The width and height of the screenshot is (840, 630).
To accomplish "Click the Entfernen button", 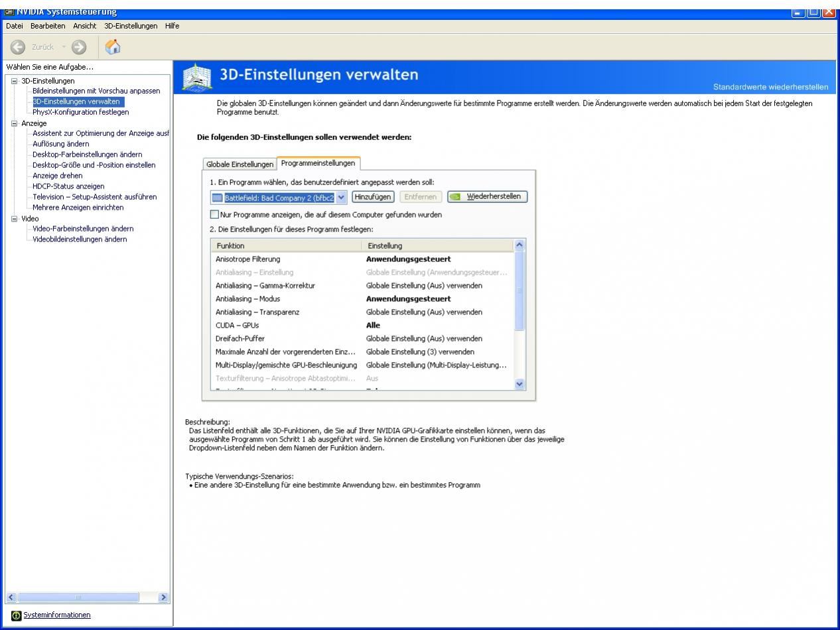I will [421, 197].
